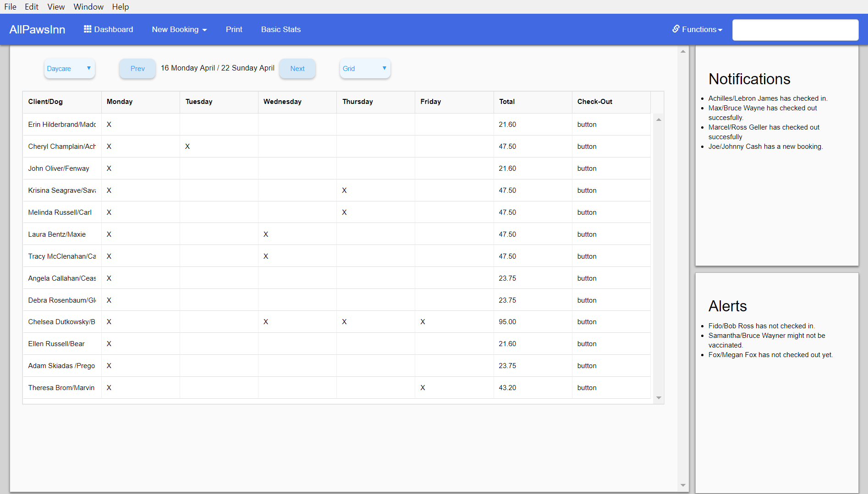Open the File menu
Screen dimensions: 868x494
tap(10, 7)
